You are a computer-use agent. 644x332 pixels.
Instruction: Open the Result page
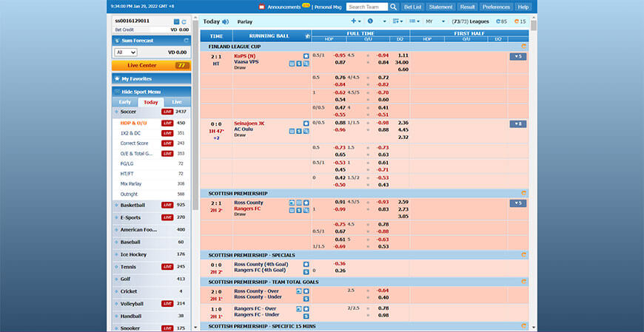click(467, 7)
